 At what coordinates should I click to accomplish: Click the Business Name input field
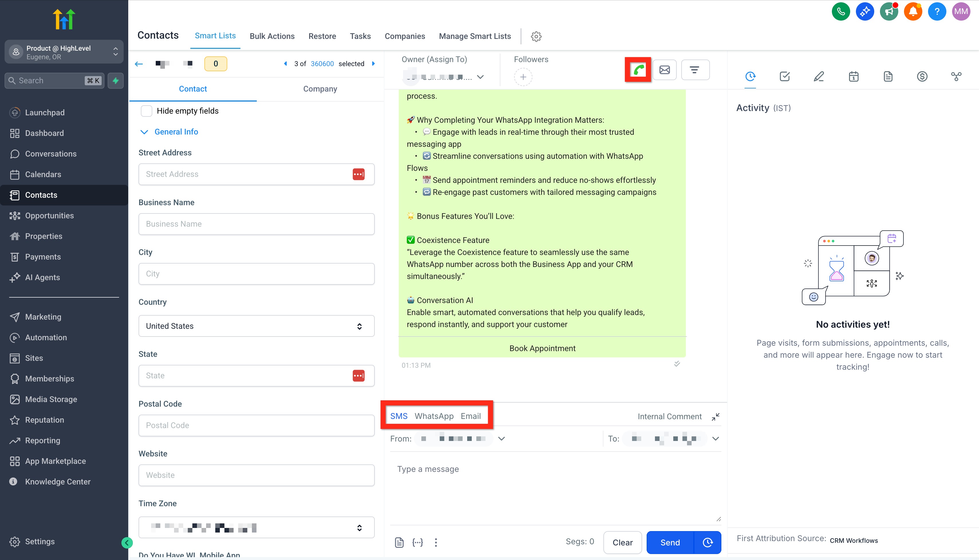pyautogui.click(x=256, y=224)
